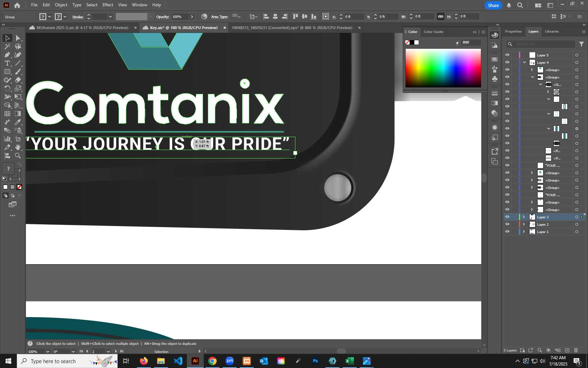
Task: Select the Zoom tool
Action: tap(18, 156)
